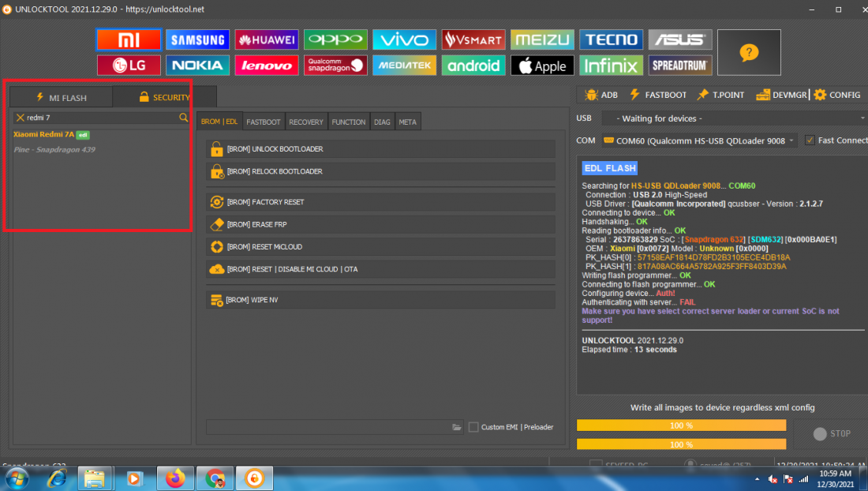Image resolution: width=868 pixels, height=491 pixels.
Task: Open Windows Start button
Action: [x=16, y=478]
